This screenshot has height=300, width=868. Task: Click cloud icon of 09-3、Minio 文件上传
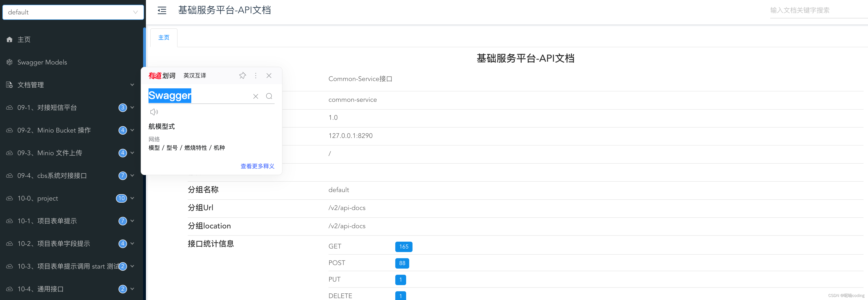[x=9, y=153]
